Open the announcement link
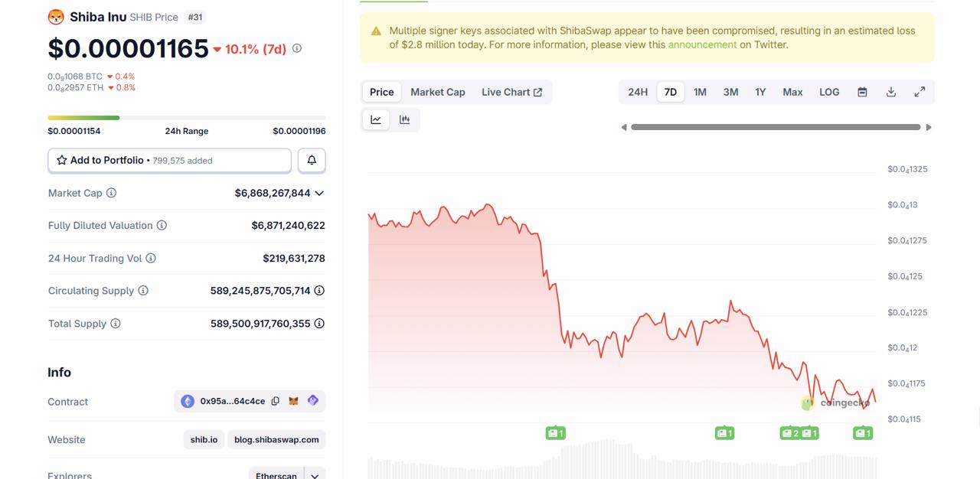 (x=702, y=44)
